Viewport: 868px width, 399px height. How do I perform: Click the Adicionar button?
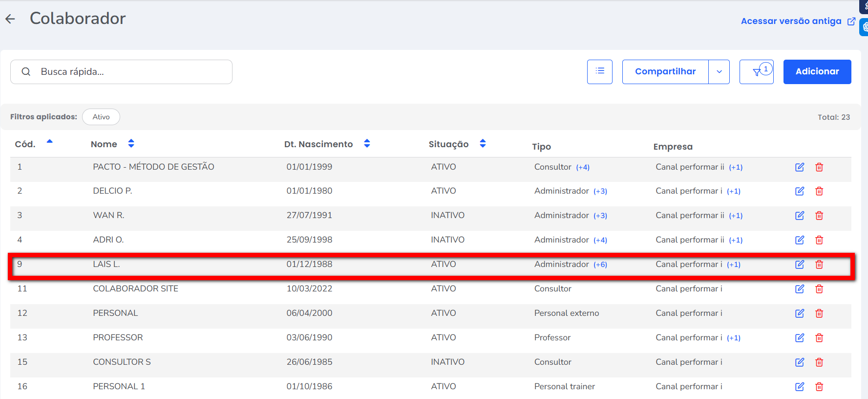(x=817, y=71)
